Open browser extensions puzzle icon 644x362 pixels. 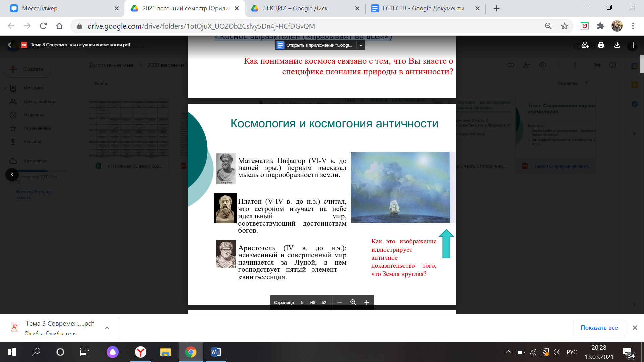click(x=601, y=26)
